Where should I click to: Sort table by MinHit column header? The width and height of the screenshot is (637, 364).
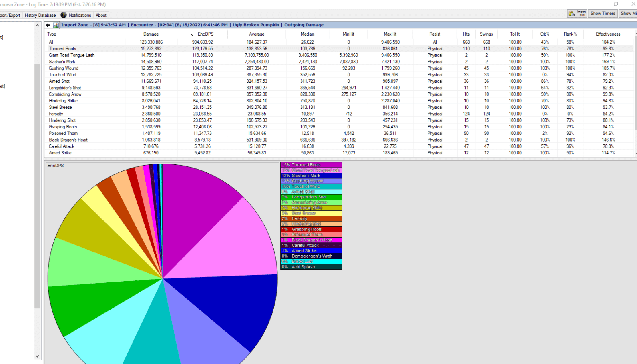click(x=348, y=34)
